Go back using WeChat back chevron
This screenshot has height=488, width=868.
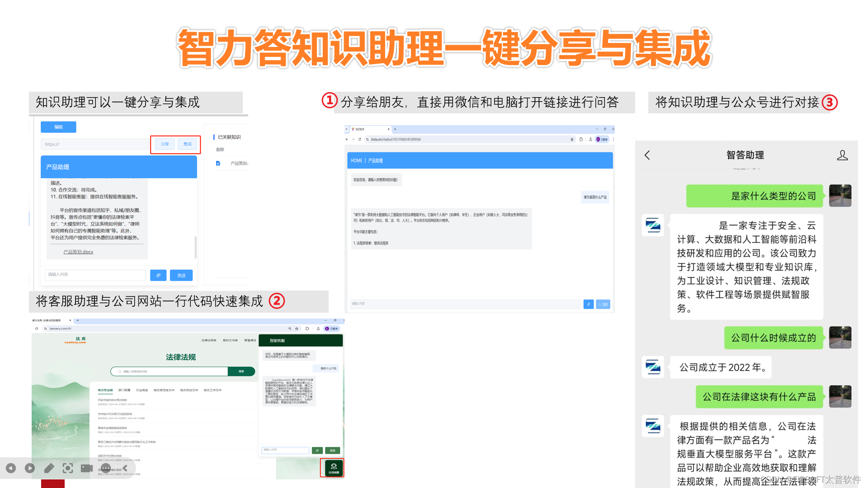[x=647, y=155]
